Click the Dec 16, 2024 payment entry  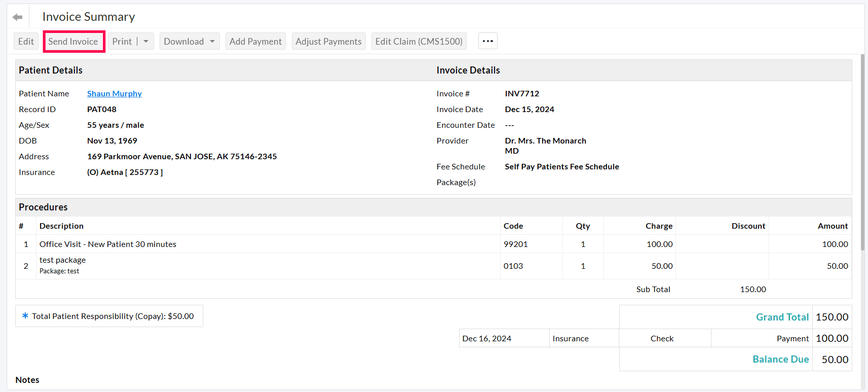pos(486,339)
